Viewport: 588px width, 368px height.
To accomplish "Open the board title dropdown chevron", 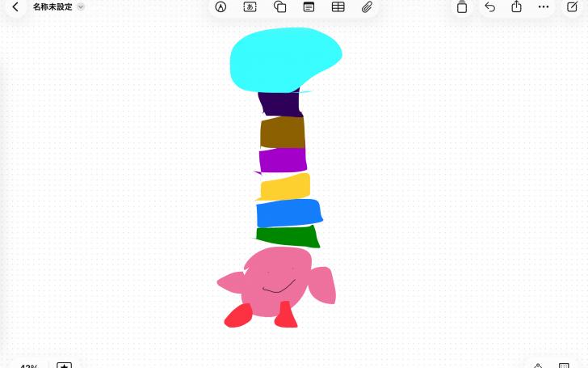I will [81, 6].
